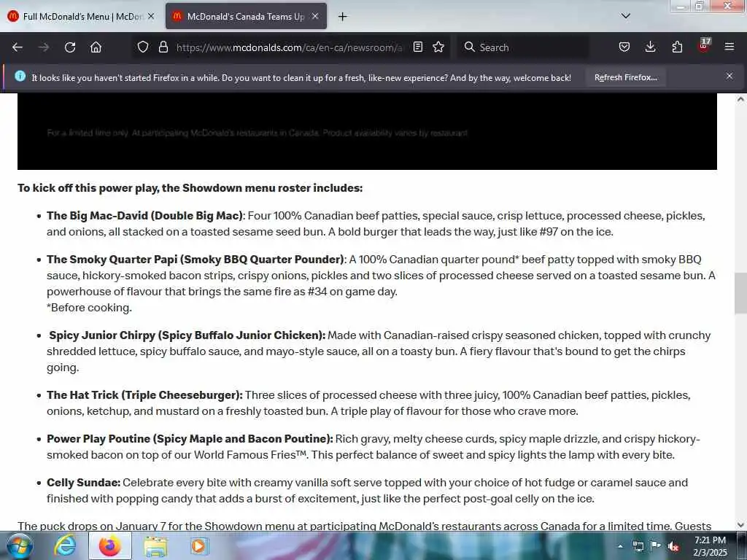Save page to Pocket
Image resolution: width=747 pixels, height=560 pixels.
point(624,47)
